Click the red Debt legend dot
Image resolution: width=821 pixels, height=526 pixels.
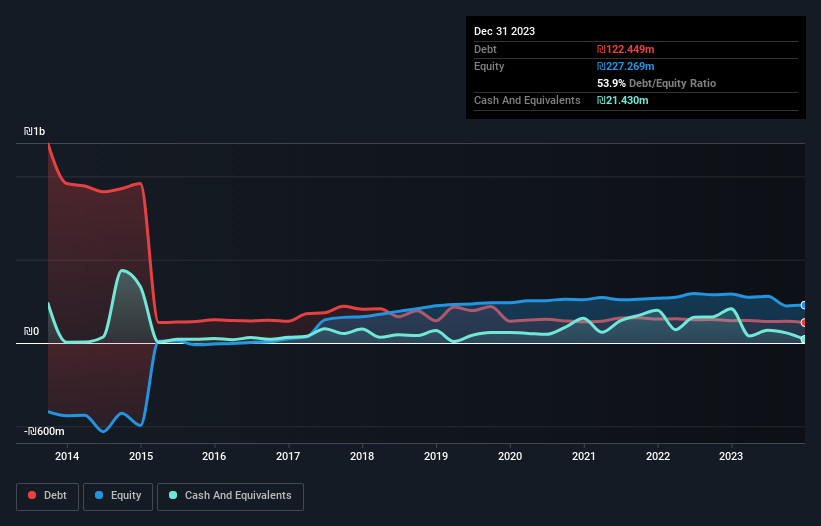[x=32, y=495]
